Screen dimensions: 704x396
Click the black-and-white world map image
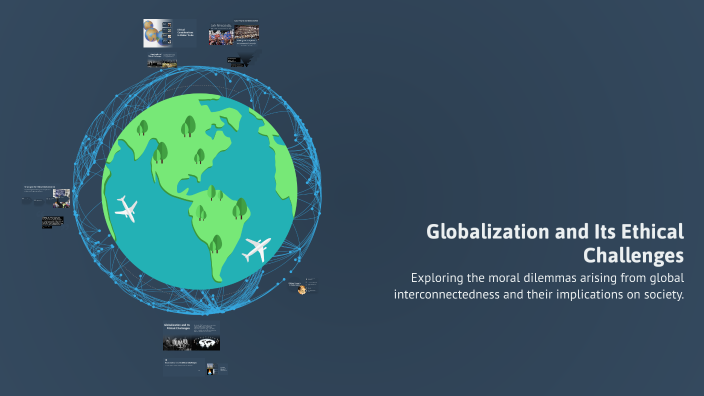pos(206,343)
